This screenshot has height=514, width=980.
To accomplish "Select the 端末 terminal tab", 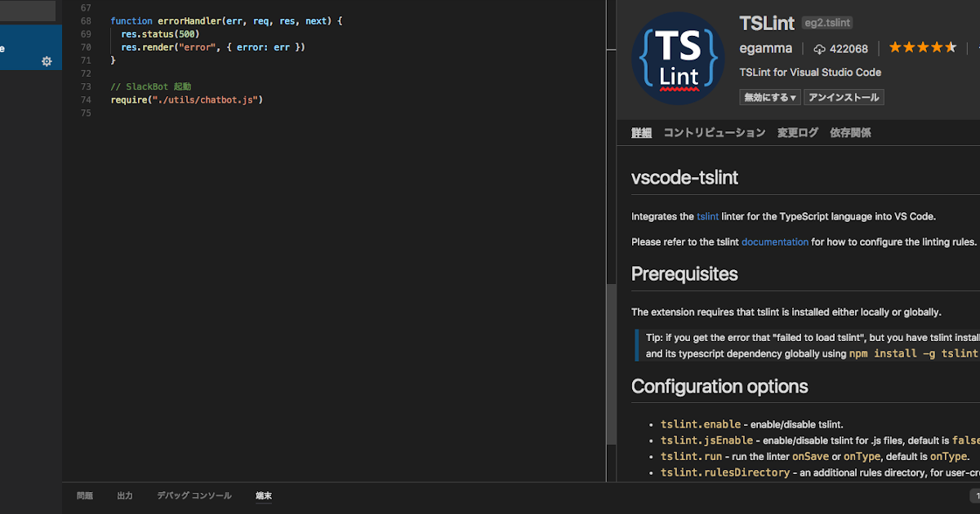I will [x=263, y=495].
